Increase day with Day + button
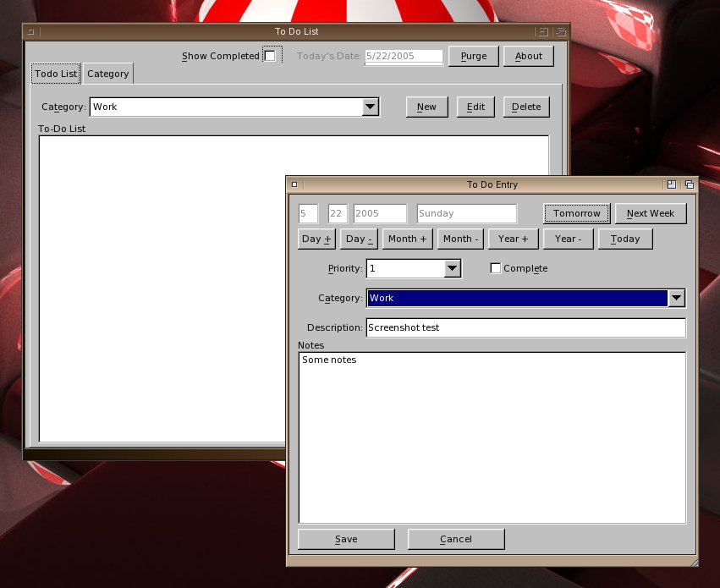Screen dimensions: 720x588 (316, 239)
